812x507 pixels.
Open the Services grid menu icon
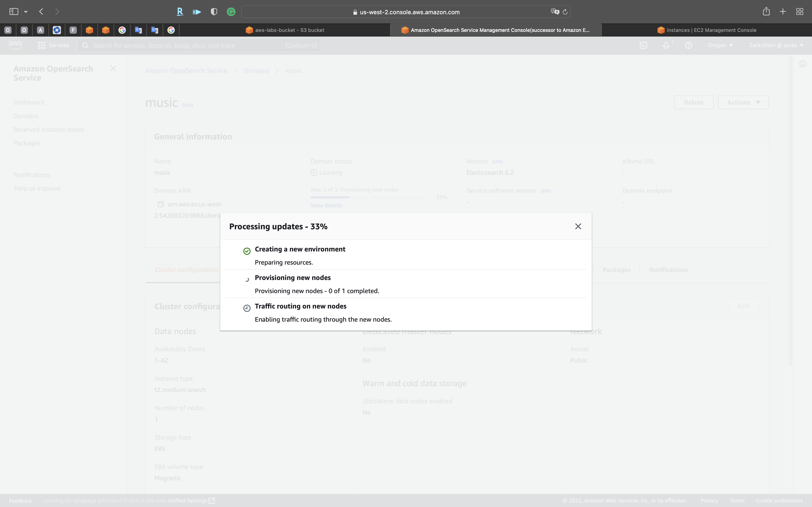pyautogui.click(x=42, y=45)
